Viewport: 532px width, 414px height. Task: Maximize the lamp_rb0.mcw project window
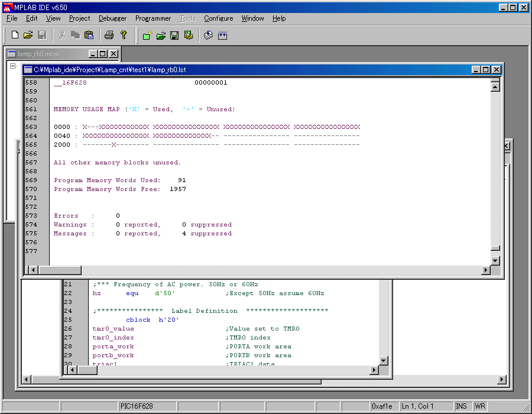tap(103, 54)
